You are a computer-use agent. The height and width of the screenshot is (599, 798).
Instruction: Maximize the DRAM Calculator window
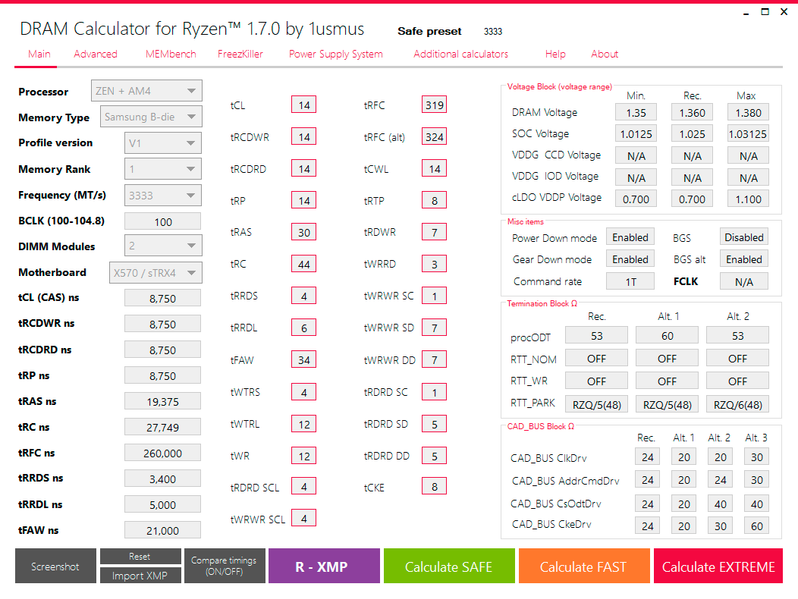click(765, 12)
